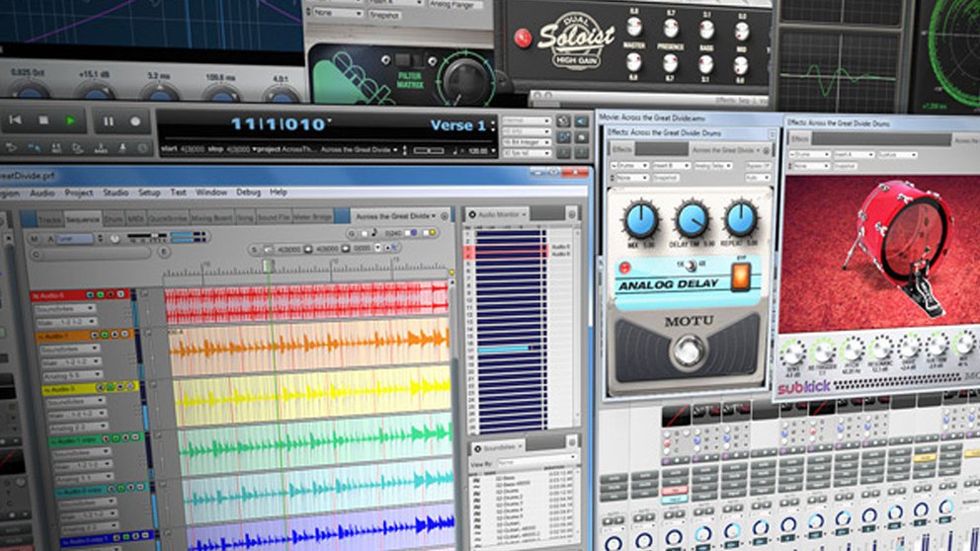The width and height of the screenshot is (980, 551).
Task: Select the red Audio-5 track header
Action: pyautogui.click(x=79, y=294)
